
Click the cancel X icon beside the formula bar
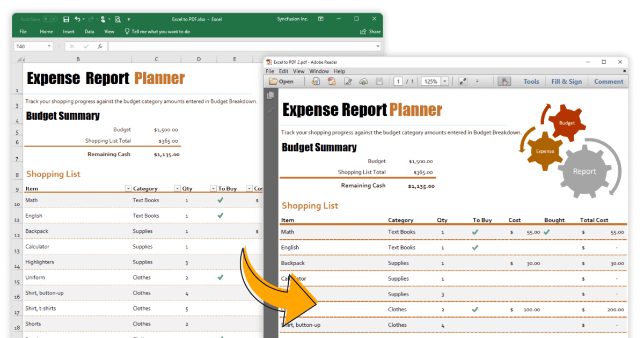click(x=72, y=47)
